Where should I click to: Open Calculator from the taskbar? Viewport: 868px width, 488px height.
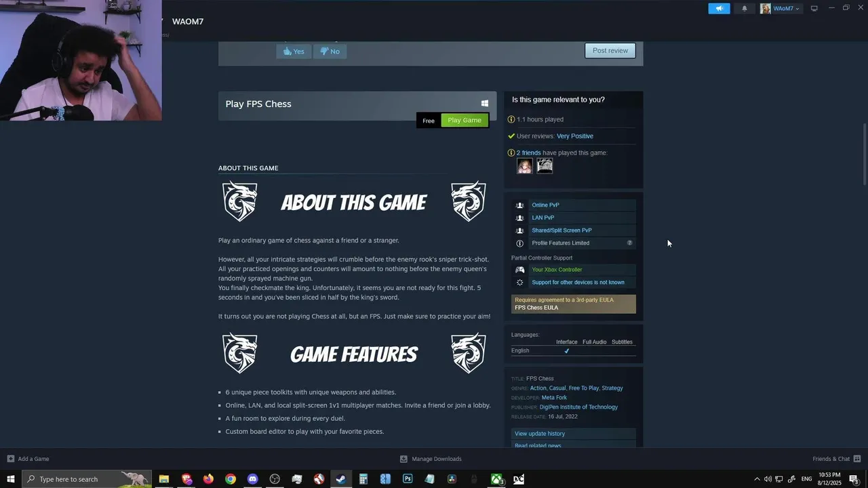point(363,479)
